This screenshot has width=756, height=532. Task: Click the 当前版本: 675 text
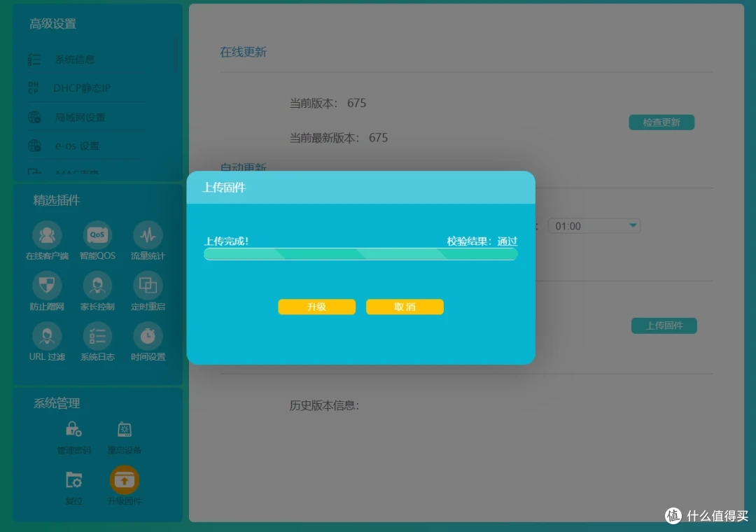click(328, 103)
